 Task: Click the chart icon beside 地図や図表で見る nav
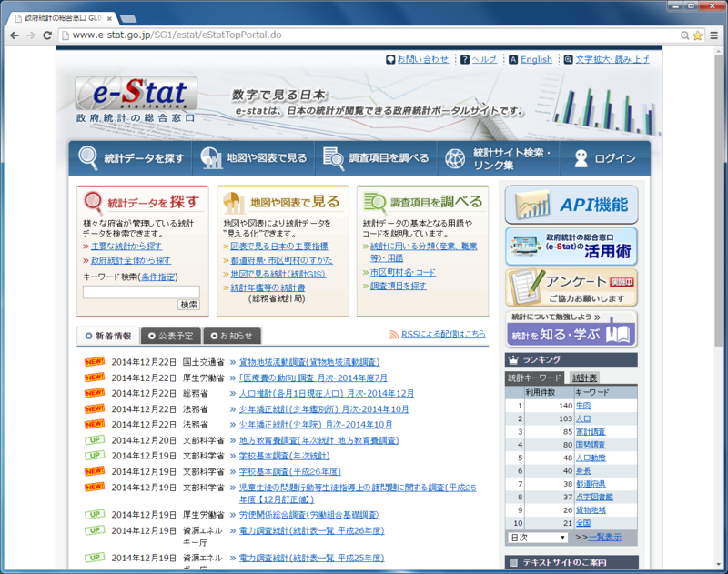(211, 158)
